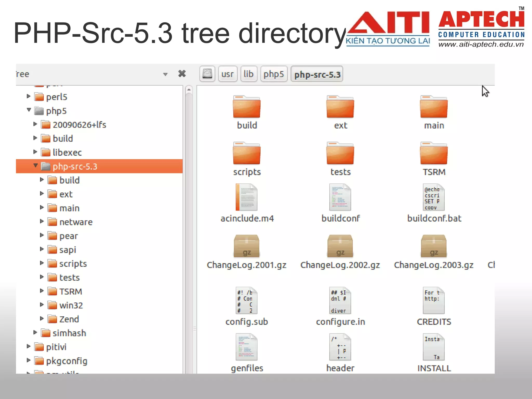
Task: Expand the libexec tree node
Action: (35, 152)
